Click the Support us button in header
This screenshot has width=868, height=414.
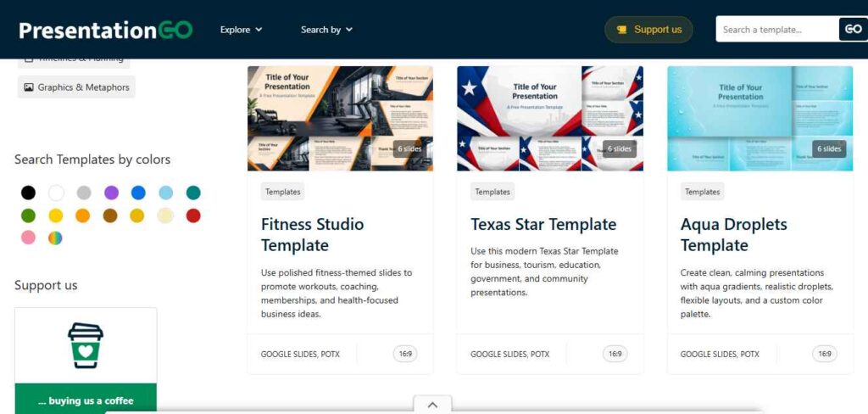click(x=648, y=30)
